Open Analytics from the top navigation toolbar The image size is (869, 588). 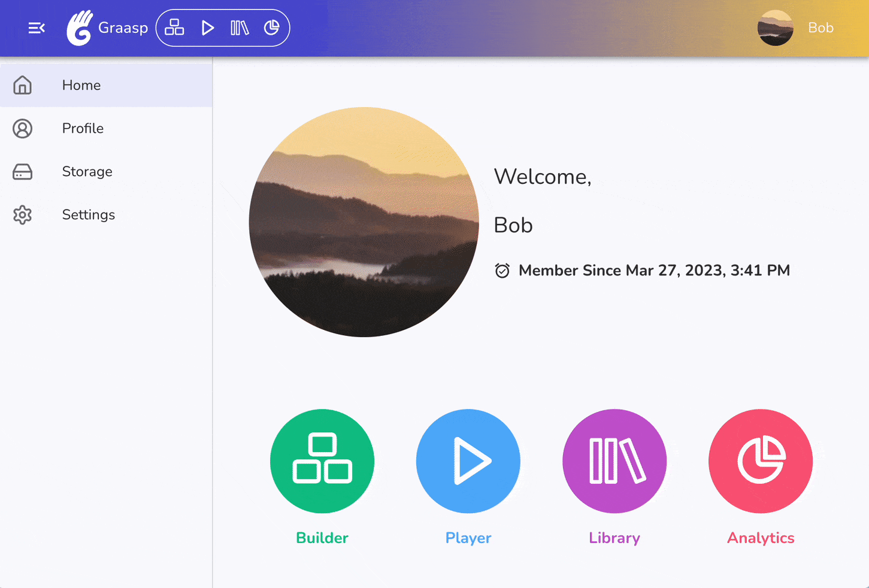coord(272,28)
